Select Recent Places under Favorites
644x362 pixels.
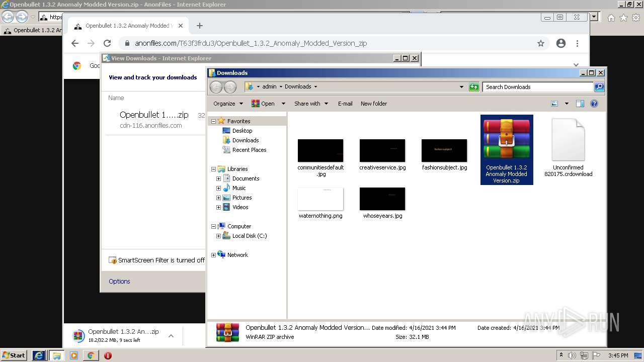click(x=249, y=150)
